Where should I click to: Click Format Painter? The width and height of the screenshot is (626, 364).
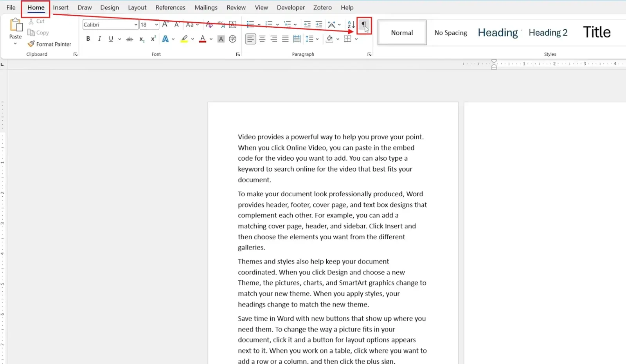pyautogui.click(x=50, y=44)
